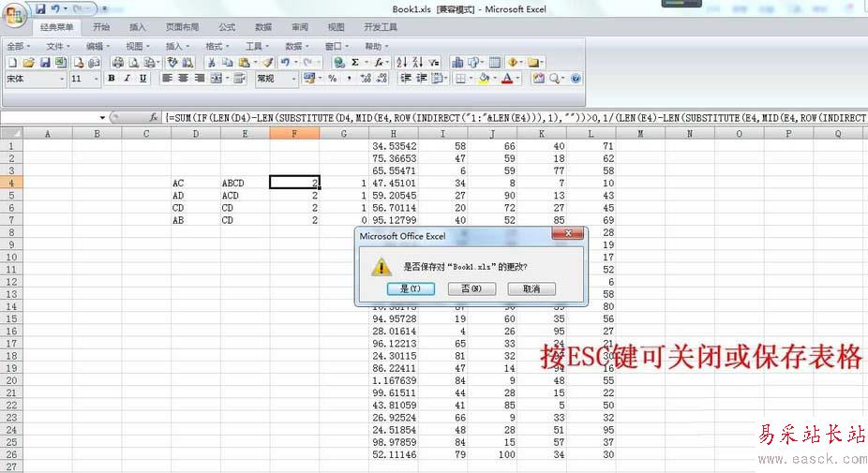The image size is (868, 473).
Task: Click the blue Help question mark icon
Action: [576, 79]
